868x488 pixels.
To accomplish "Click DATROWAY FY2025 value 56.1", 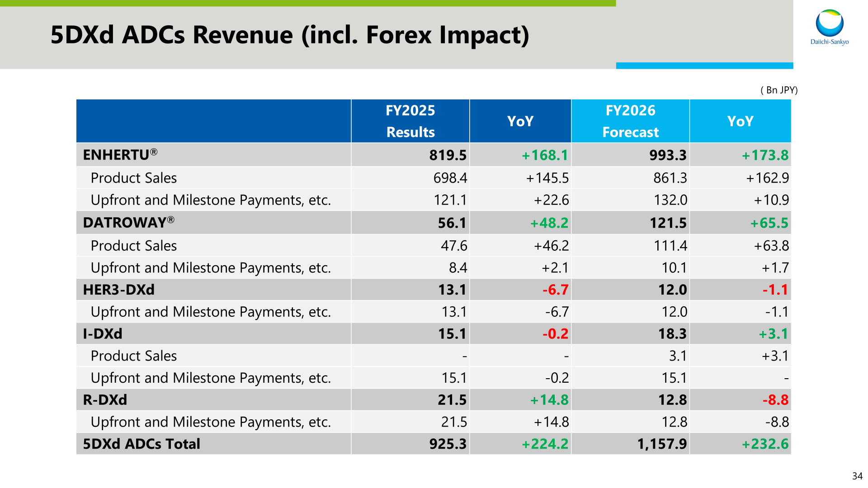I will 452,223.
